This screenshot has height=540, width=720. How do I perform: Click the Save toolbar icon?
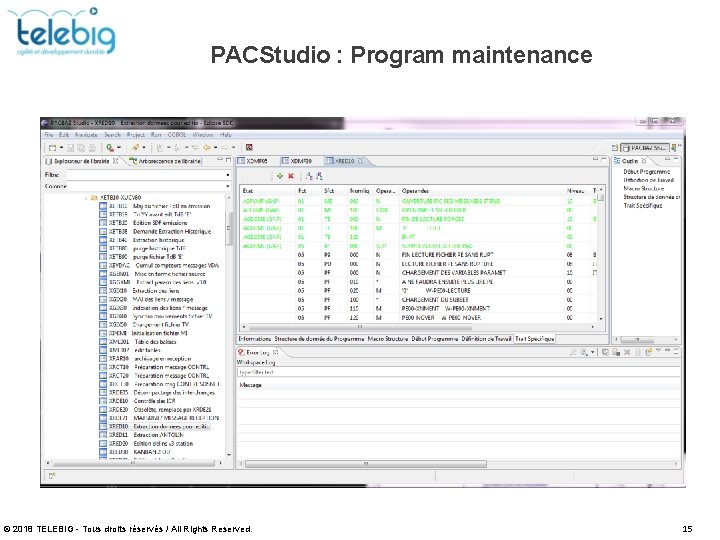pyautogui.click(x=71, y=148)
